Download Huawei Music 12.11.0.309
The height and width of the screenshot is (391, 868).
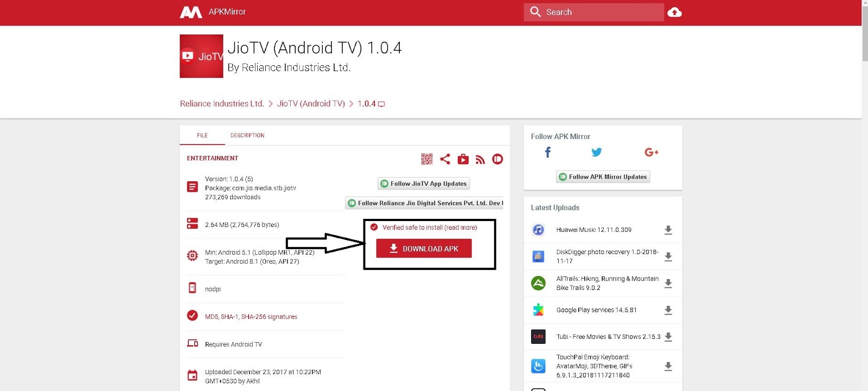[x=668, y=230]
